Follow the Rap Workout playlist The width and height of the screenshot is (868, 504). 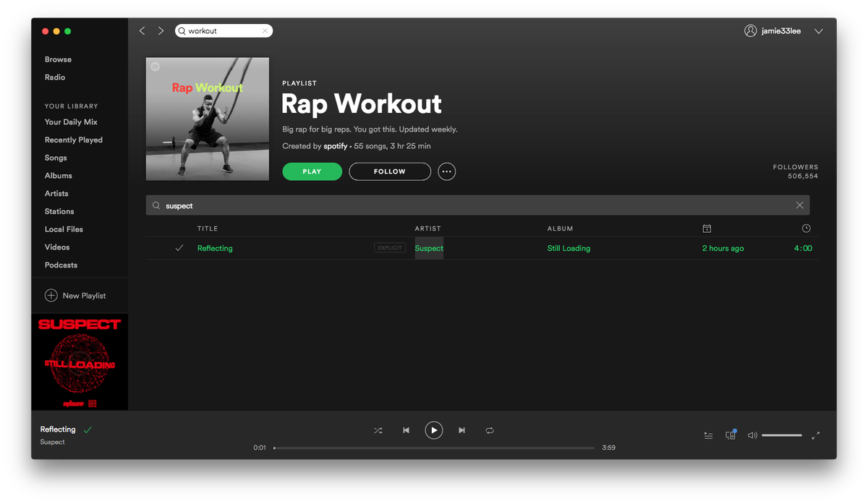[390, 171]
